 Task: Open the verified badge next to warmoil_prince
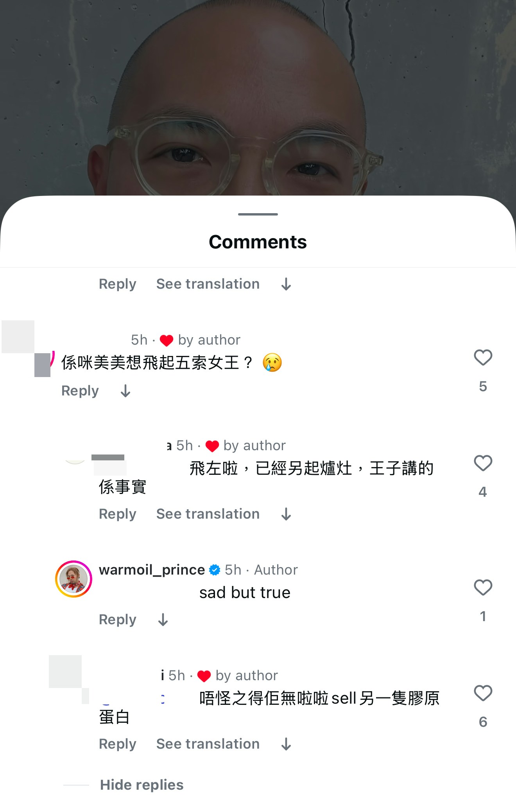click(x=215, y=570)
